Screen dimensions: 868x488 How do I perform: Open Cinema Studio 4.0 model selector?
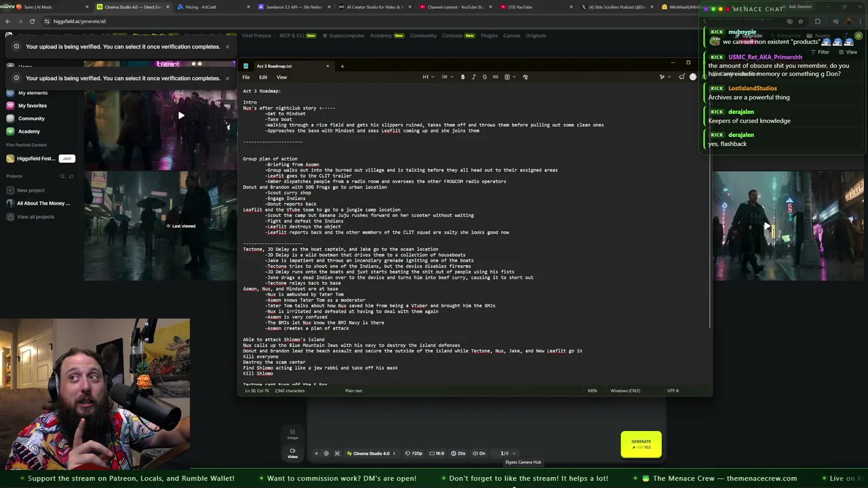(x=371, y=453)
